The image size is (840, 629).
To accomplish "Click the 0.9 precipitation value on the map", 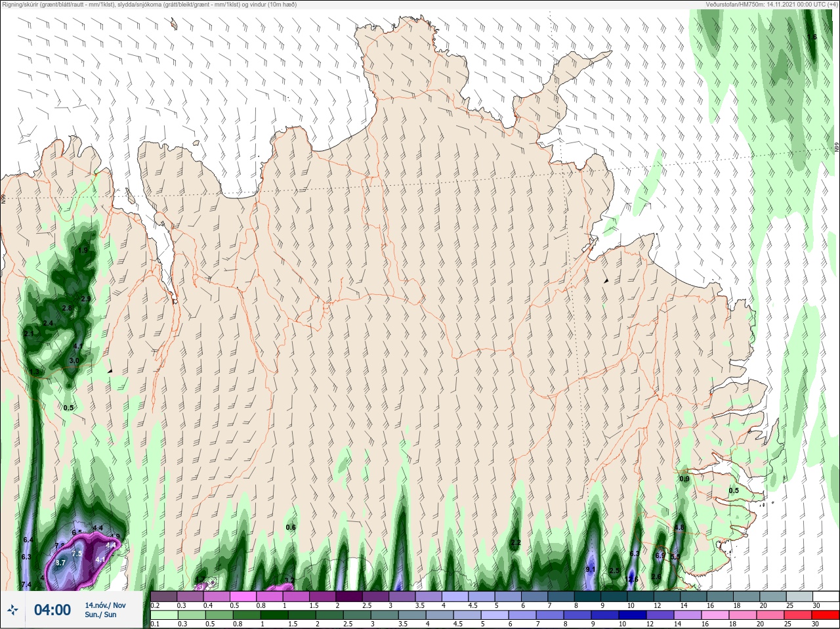I will [x=684, y=479].
